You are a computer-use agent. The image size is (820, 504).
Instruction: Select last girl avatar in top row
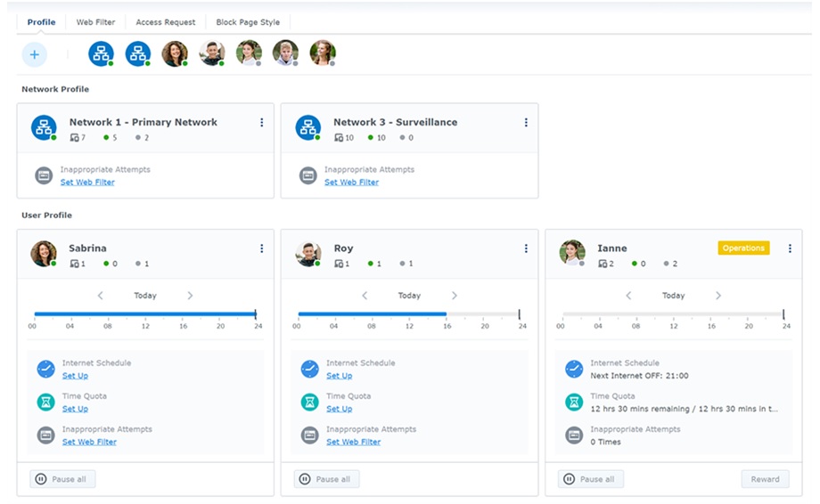pos(322,53)
